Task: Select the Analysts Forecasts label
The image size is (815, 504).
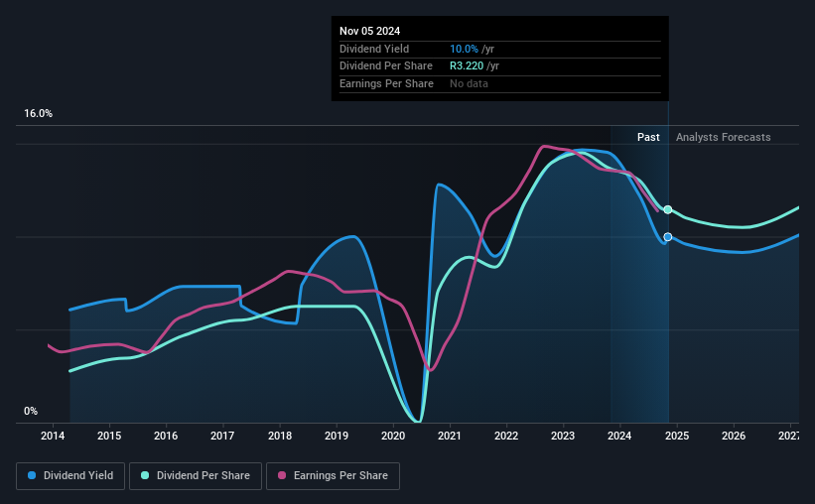Action: pos(723,137)
